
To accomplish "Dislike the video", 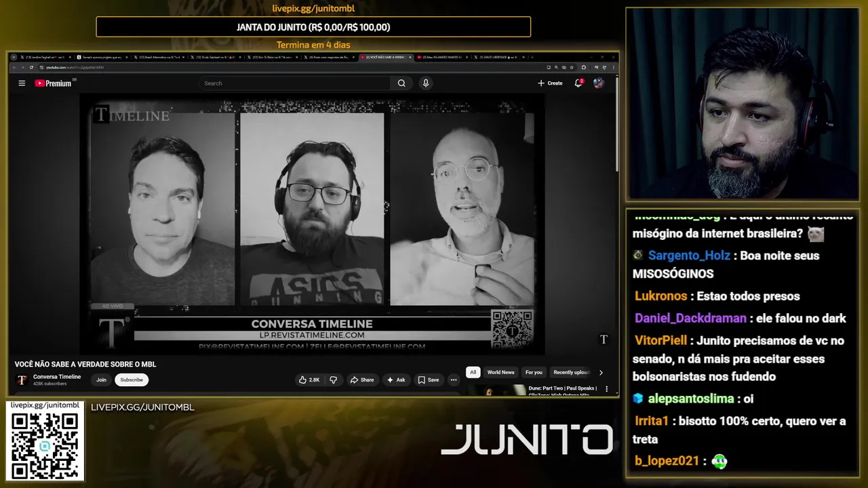I will [x=333, y=380].
